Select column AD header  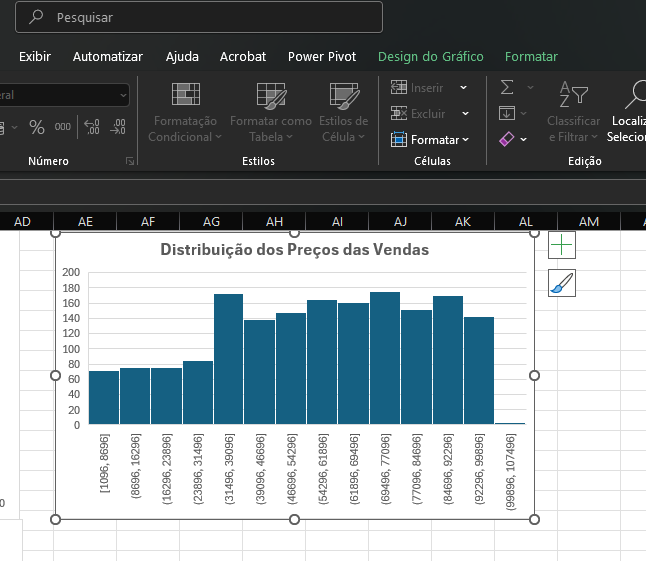tap(22, 222)
